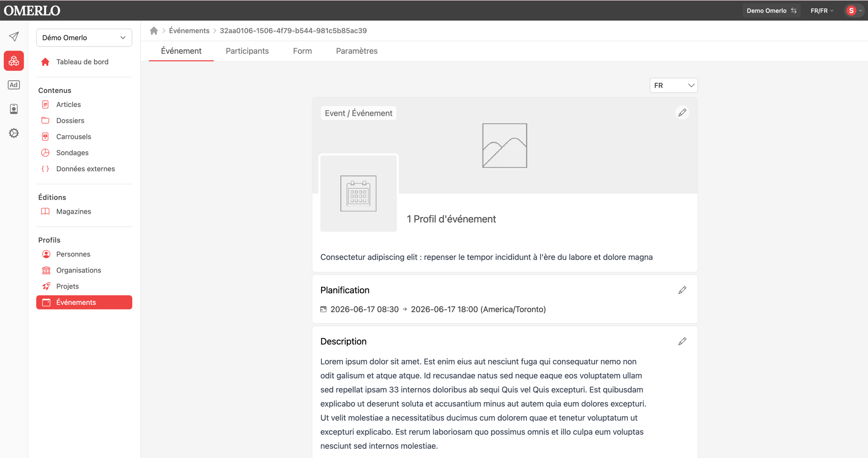Open Carrousels in sidebar

[x=84, y=136]
